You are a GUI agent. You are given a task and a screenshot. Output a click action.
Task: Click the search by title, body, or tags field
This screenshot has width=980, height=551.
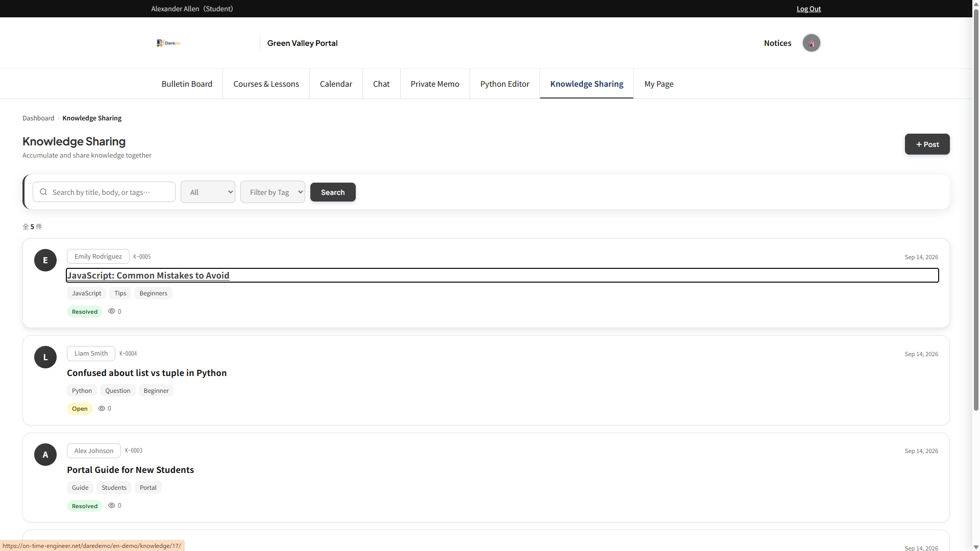coord(104,192)
